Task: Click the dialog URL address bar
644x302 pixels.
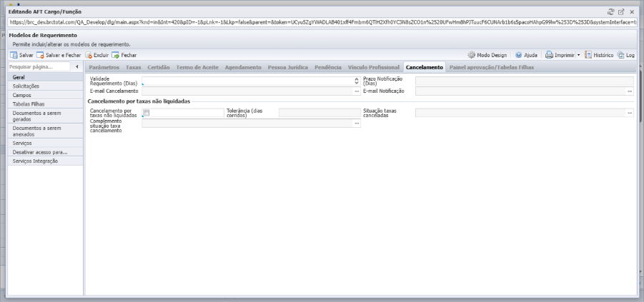Action: (322, 22)
